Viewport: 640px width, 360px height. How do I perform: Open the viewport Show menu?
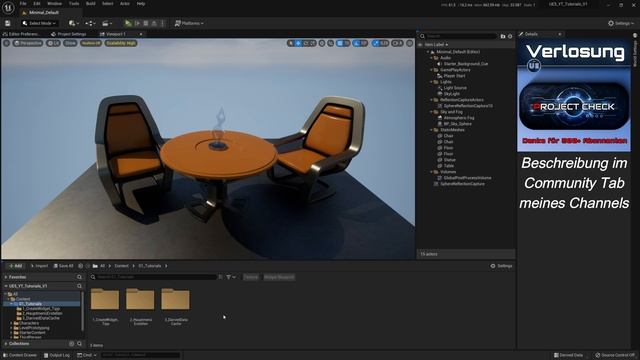(70, 43)
